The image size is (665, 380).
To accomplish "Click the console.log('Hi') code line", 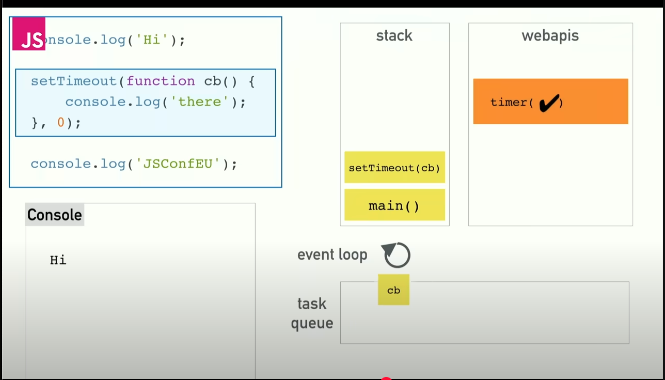I will (x=115, y=40).
